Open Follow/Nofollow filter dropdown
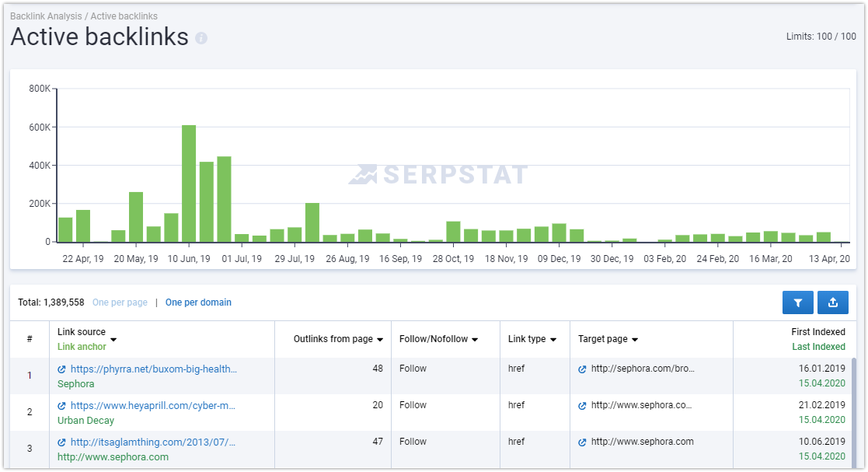The image size is (868, 472). coord(475,340)
